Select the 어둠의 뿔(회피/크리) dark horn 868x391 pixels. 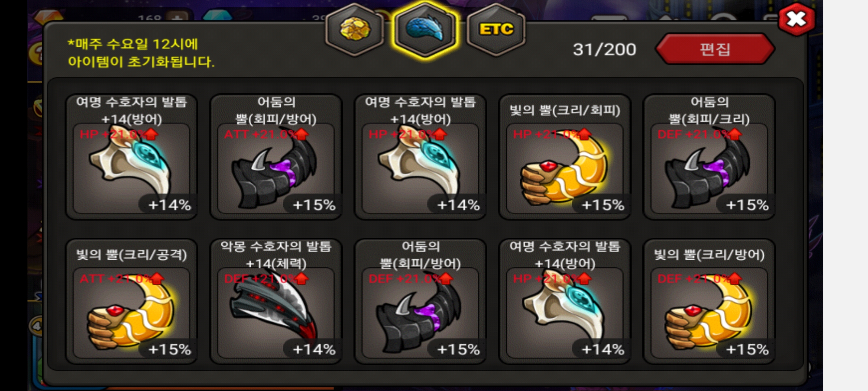[x=709, y=157]
